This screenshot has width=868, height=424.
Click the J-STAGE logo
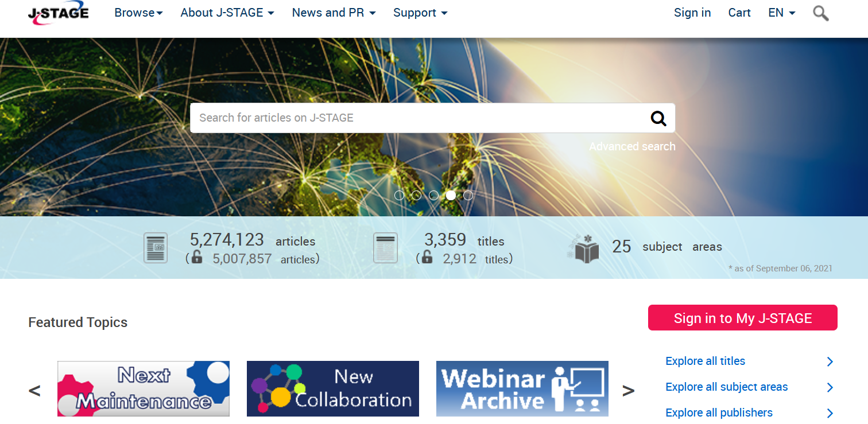58,13
